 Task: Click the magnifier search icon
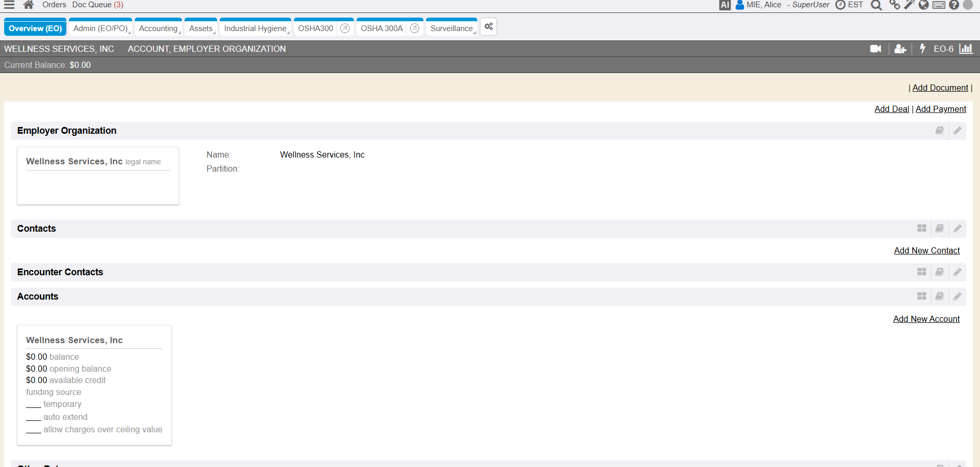pos(876,5)
